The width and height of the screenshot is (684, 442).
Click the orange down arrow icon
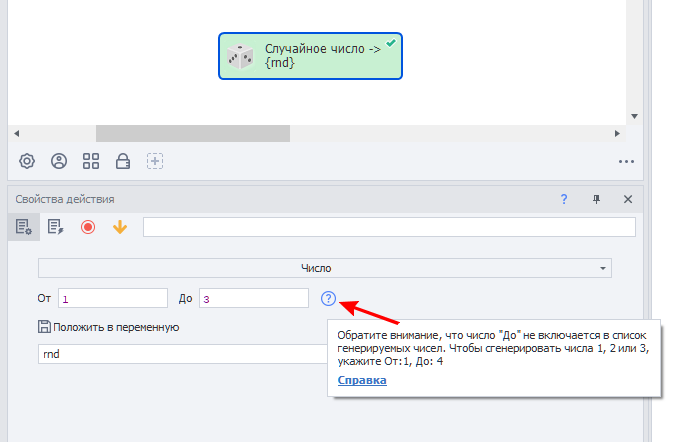120,227
